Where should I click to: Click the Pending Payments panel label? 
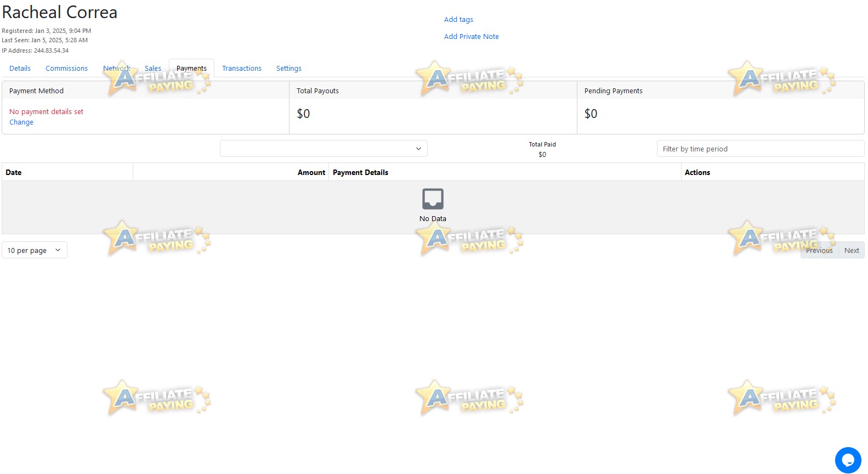pyautogui.click(x=614, y=91)
